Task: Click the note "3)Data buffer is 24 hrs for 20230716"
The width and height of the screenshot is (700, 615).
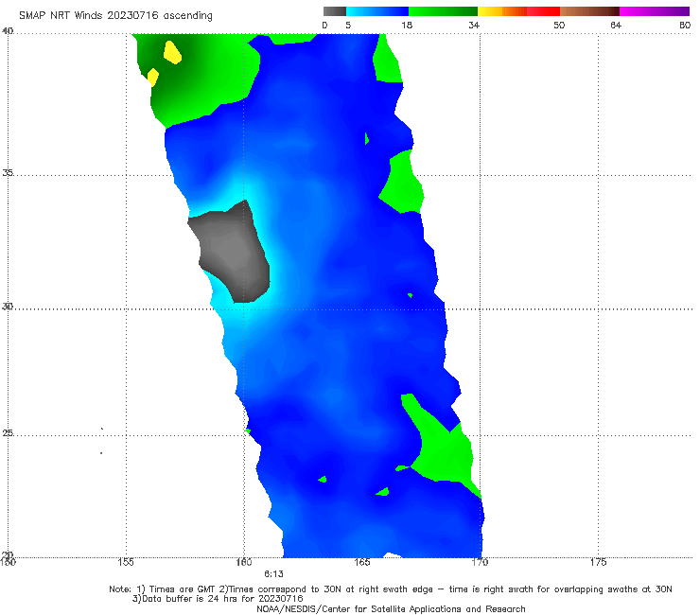Action: tap(218, 599)
